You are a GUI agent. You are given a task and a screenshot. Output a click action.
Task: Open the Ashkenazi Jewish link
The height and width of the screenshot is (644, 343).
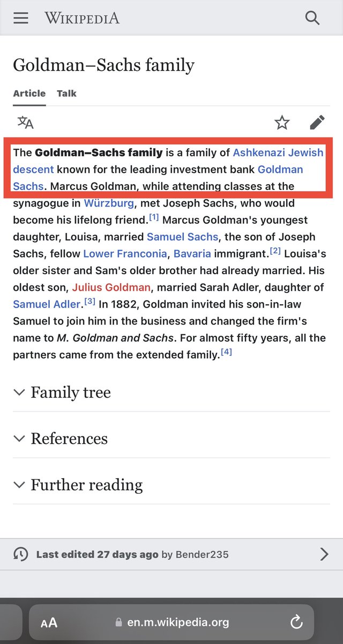click(278, 152)
